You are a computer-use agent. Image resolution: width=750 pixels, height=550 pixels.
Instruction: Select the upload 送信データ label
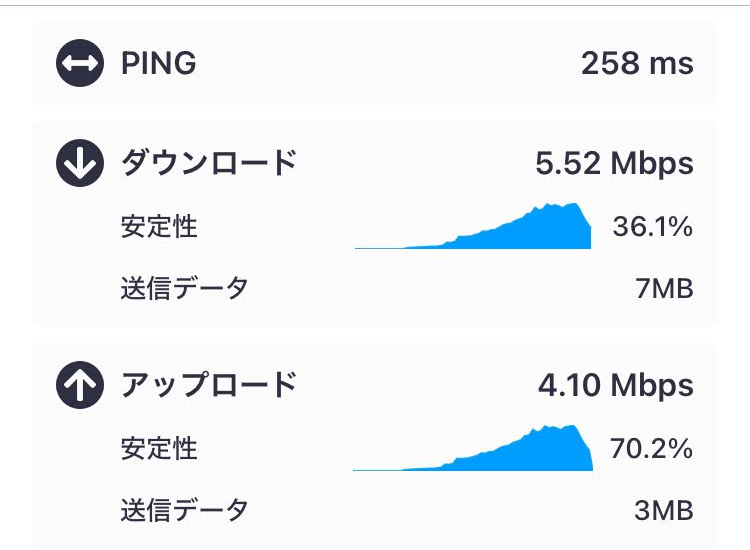(184, 510)
